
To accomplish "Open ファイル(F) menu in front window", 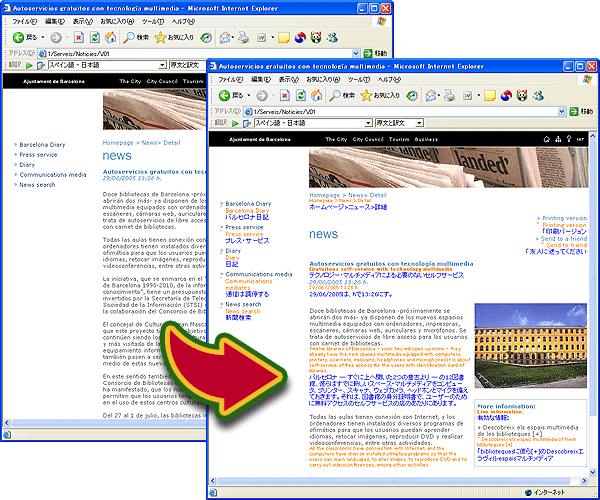I will click(x=230, y=79).
